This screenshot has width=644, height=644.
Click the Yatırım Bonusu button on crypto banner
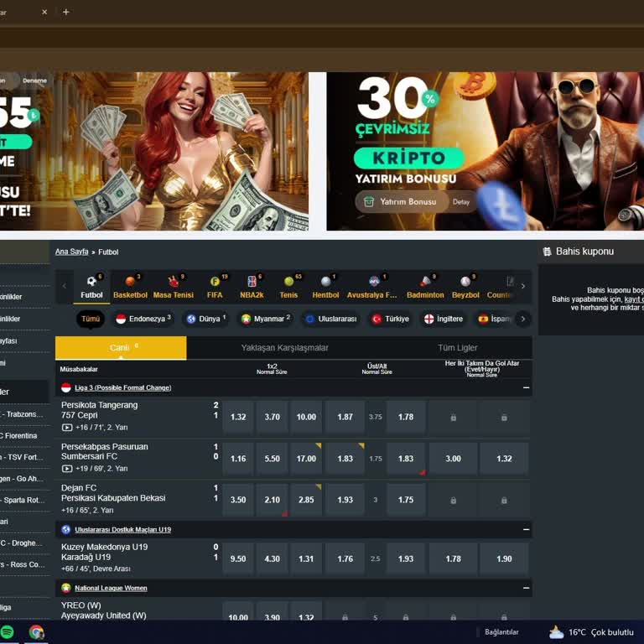click(x=402, y=201)
